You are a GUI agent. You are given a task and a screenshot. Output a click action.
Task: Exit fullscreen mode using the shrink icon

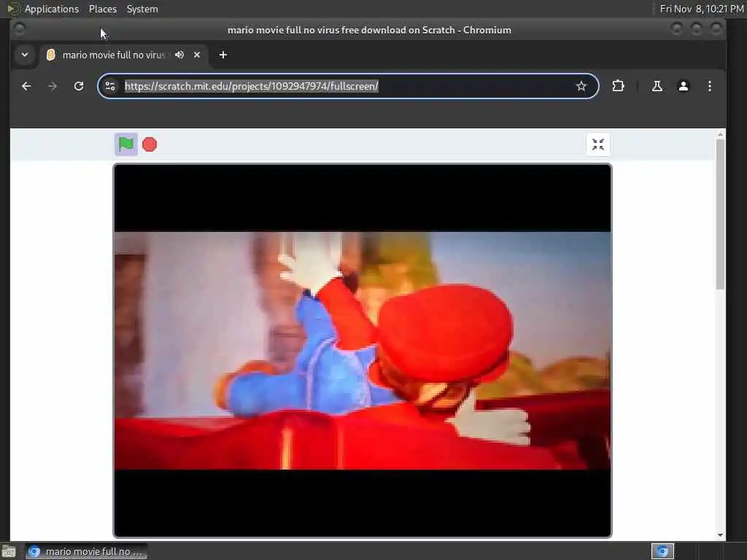598,144
